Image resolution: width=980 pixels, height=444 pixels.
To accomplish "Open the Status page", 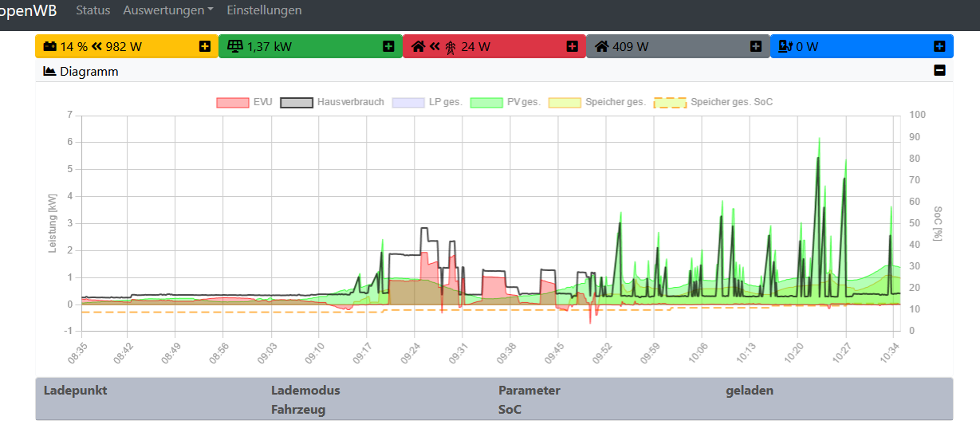I will click(x=92, y=10).
